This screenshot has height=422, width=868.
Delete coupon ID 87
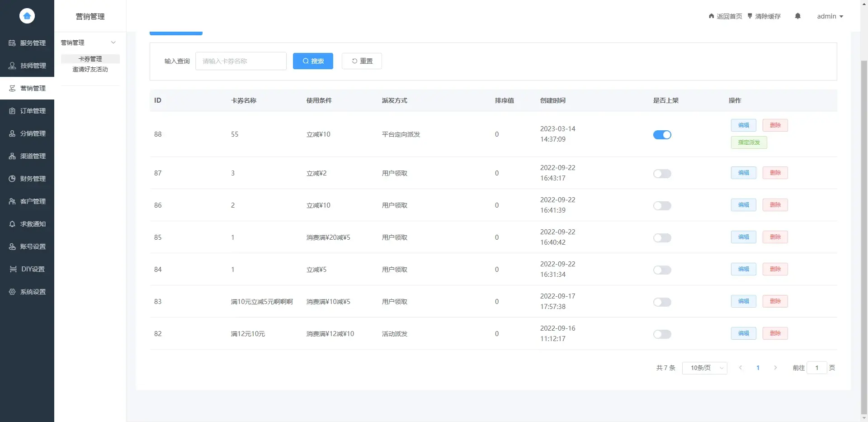coord(775,173)
